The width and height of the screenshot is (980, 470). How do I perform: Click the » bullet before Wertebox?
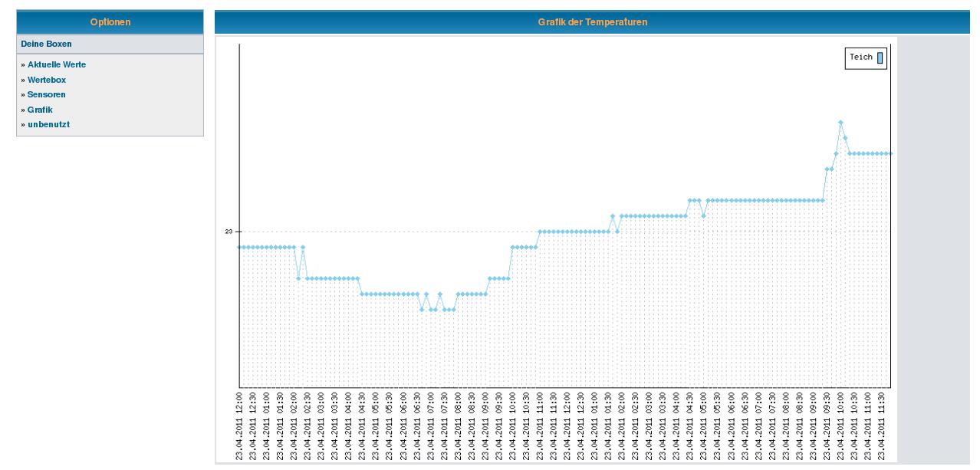tap(23, 80)
